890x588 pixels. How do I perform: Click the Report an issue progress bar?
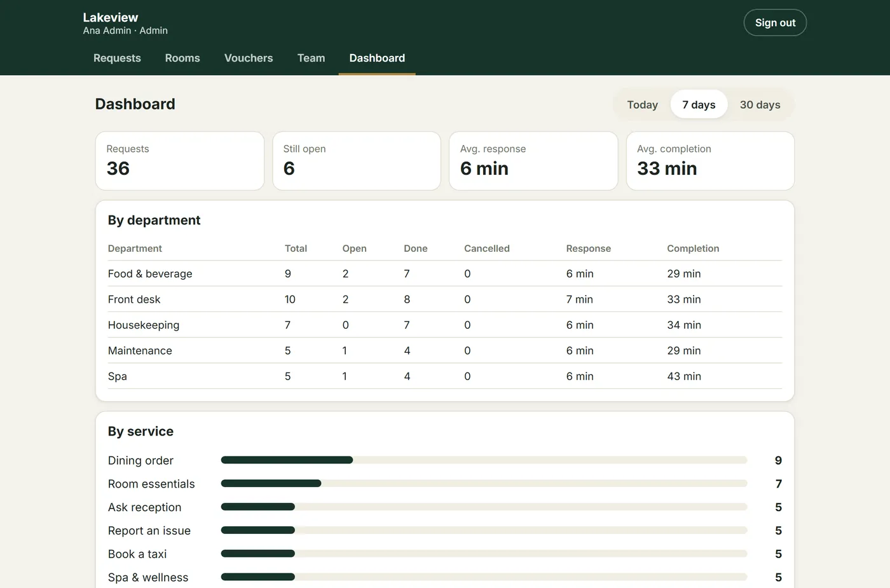point(484,530)
